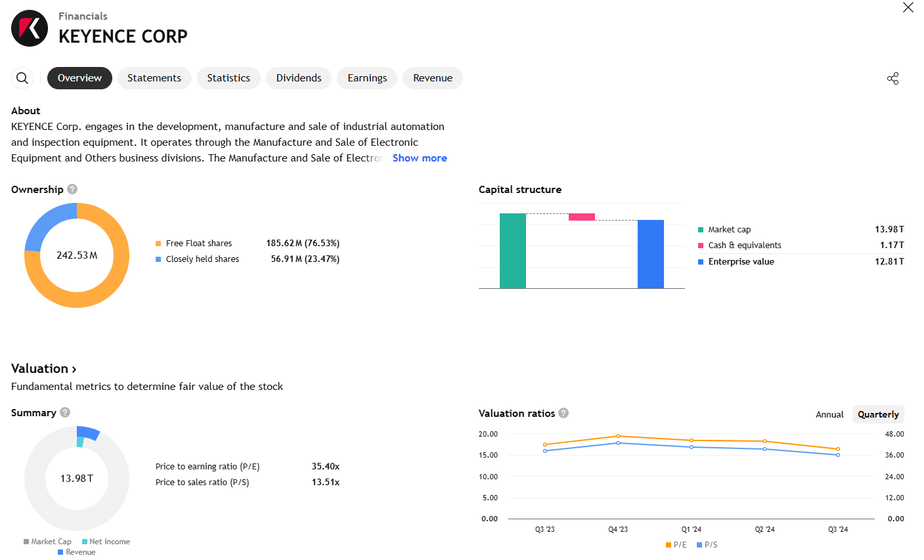Open the Ownership help question mark
Viewport: 924px width, 560px height.
(x=72, y=189)
